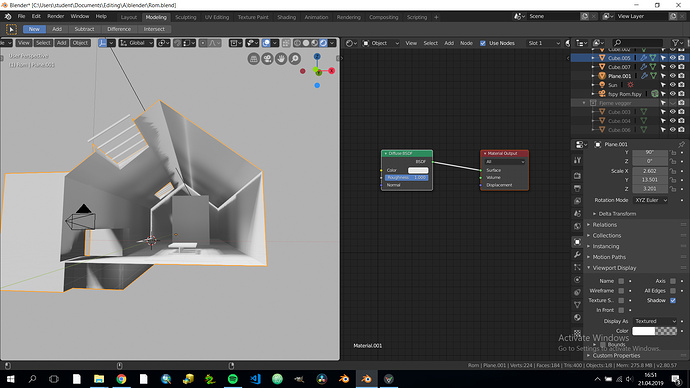
Task: Click the fspy Rom.fspy camera icon in outliner
Action: (602, 94)
